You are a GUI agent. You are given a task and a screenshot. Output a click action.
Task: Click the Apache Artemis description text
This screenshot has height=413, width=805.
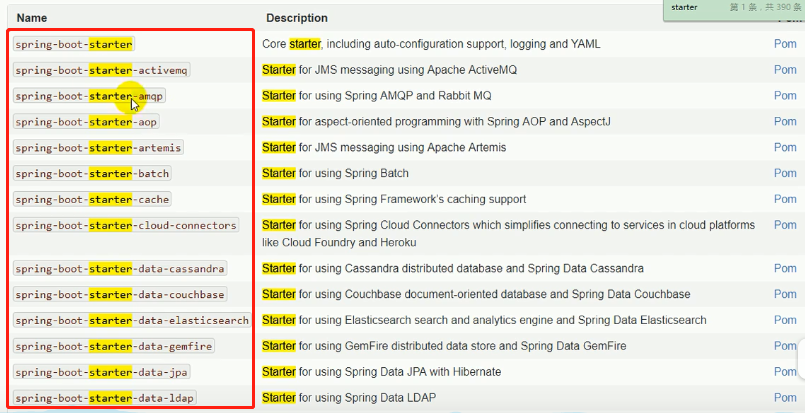click(x=384, y=147)
